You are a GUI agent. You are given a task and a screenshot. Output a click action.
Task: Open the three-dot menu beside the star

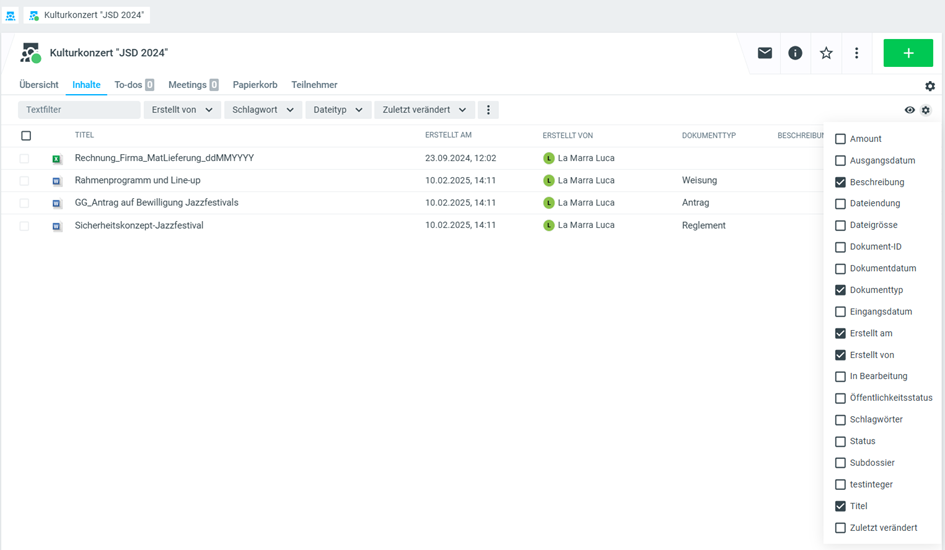pyautogui.click(x=856, y=53)
